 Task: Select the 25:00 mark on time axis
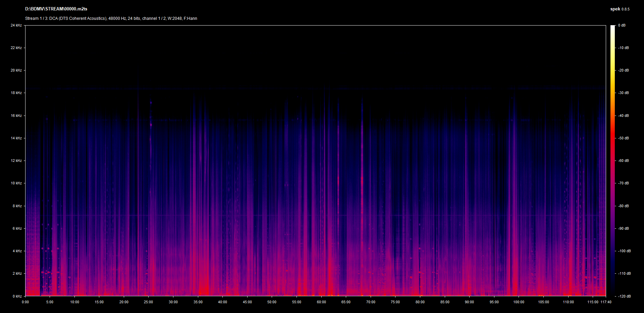[148, 302]
